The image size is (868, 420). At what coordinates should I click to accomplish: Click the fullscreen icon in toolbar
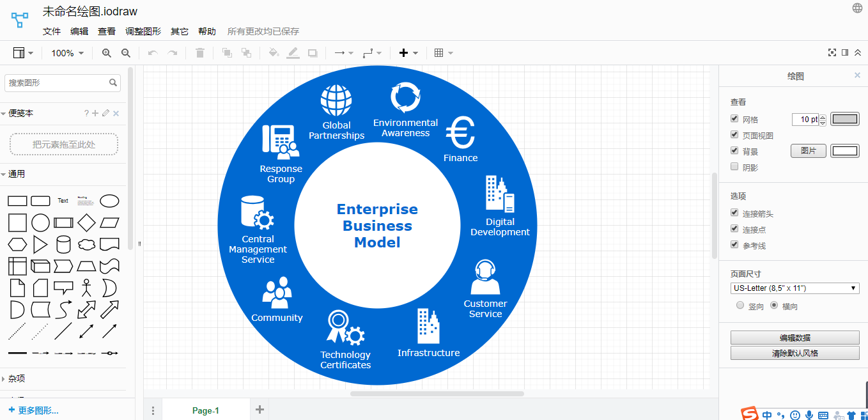(x=832, y=52)
